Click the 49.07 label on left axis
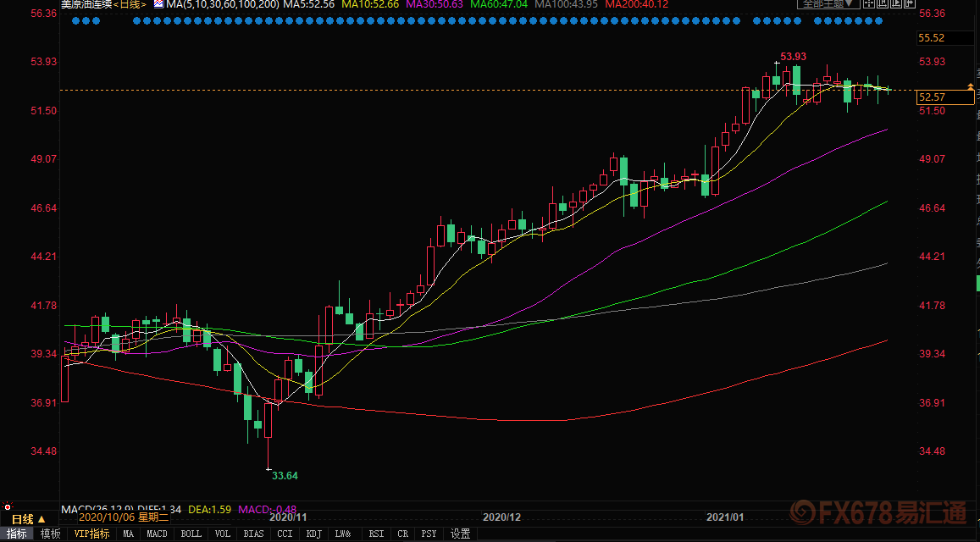Screen dimensions: 980x542 [x=44, y=158]
